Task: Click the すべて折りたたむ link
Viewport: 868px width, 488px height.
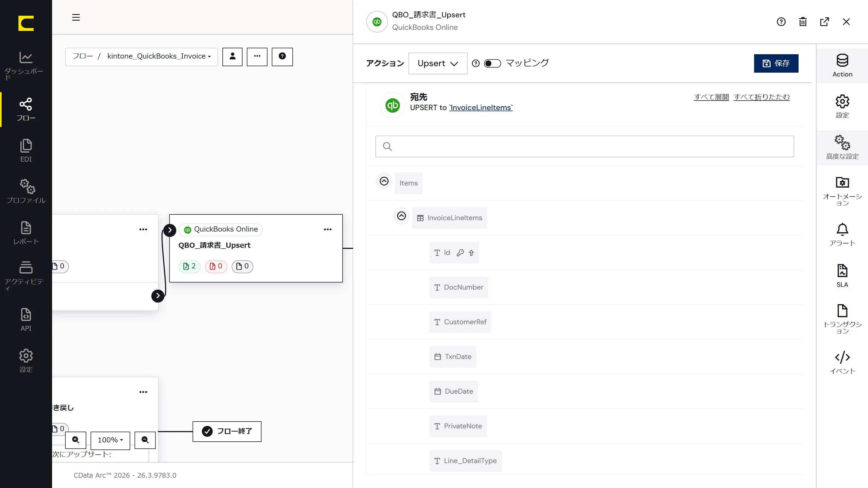Action: tap(761, 97)
